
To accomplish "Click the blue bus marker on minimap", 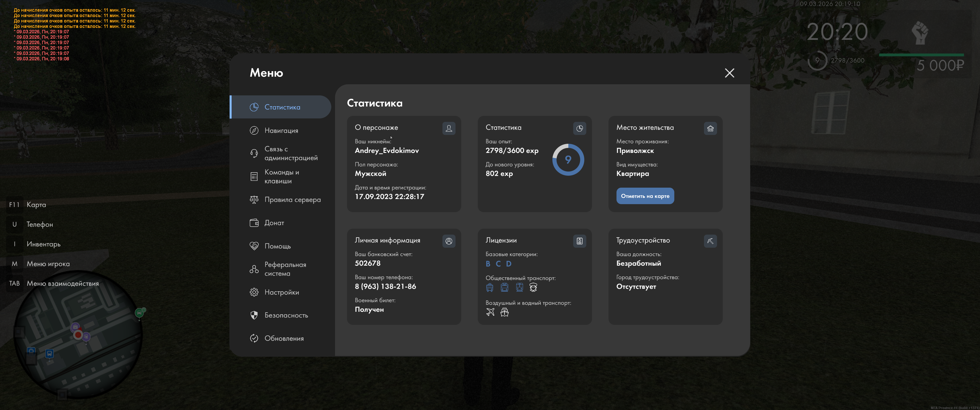I will click(50, 354).
